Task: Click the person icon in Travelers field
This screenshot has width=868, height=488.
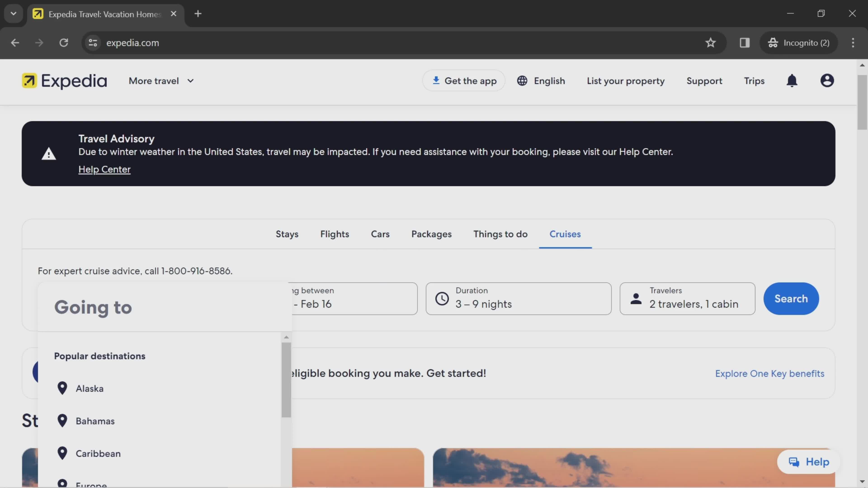Action: coord(636,299)
